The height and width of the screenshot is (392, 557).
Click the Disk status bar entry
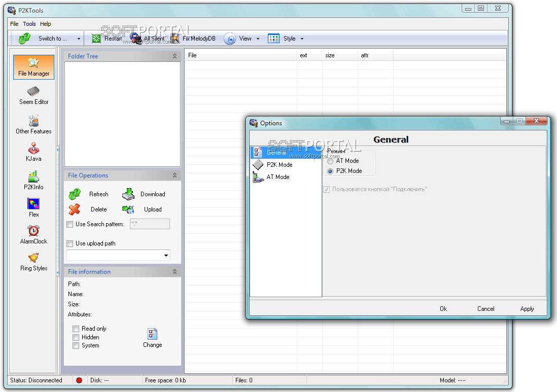pos(99,380)
